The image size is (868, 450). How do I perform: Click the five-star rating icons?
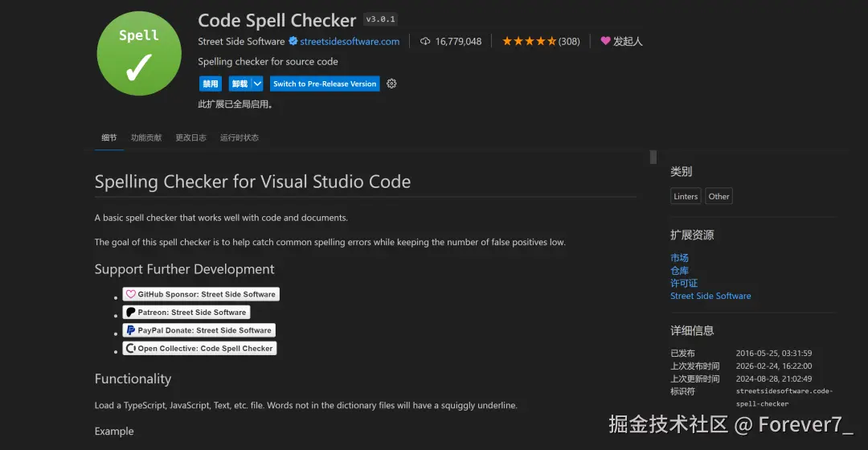point(529,42)
